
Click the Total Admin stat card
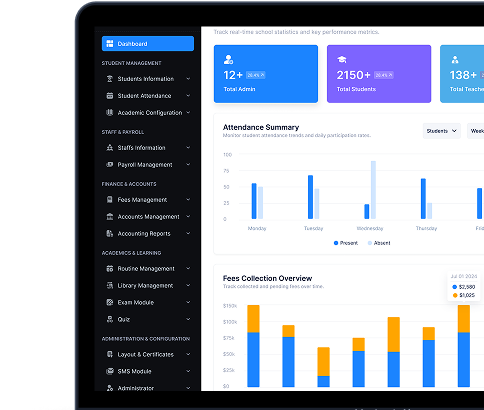(x=266, y=74)
